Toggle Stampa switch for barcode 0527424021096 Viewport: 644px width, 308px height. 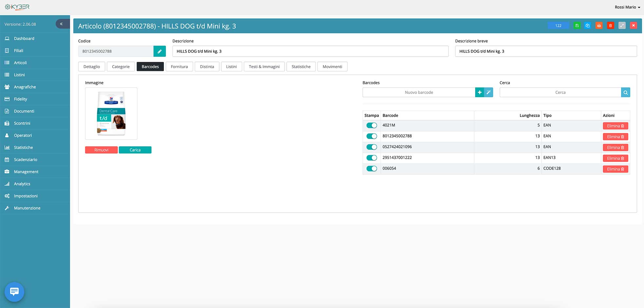[x=372, y=147]
